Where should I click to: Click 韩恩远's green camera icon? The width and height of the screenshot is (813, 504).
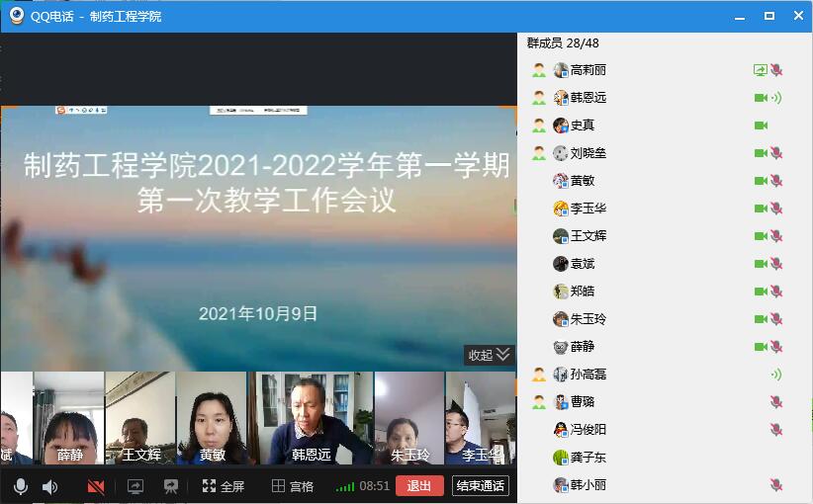coord(760,98)
